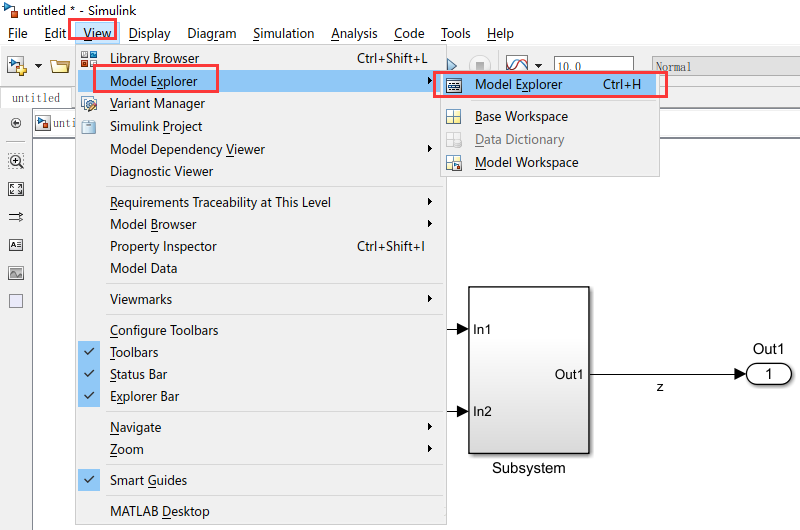This screenshot has height=530, width=800.
Task: Open the Help menu
Action: 500,34
